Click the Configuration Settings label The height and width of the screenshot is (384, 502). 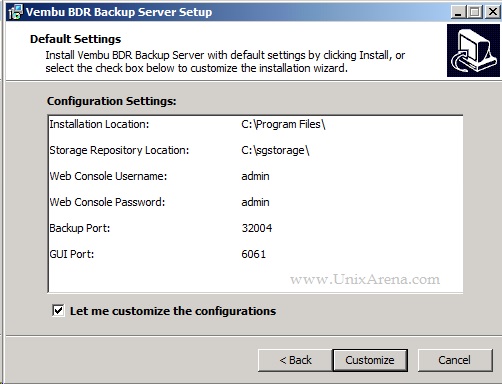click(112, 101)
